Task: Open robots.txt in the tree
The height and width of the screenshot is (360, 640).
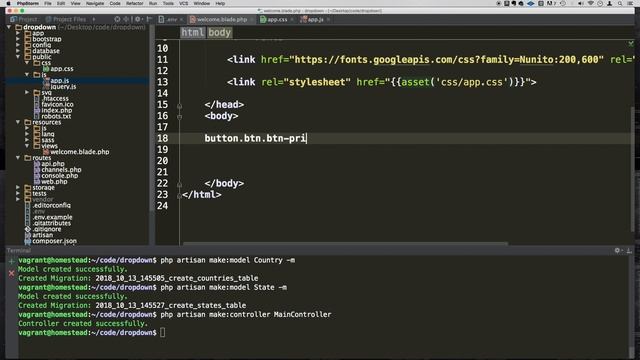Action: point(52,116)
